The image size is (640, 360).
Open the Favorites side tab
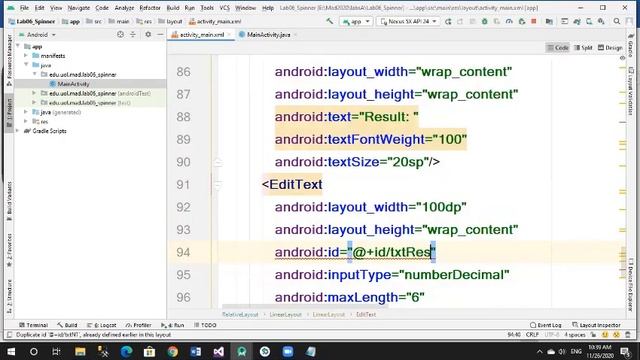pos(9,250)
